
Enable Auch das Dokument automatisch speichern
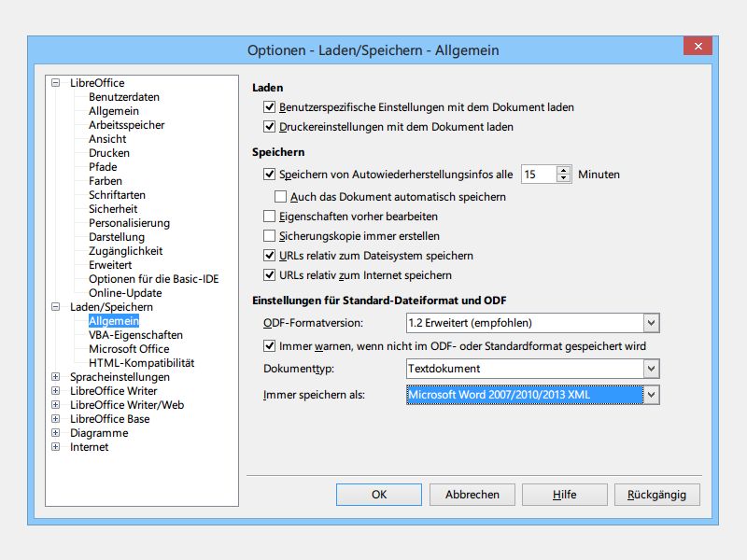[281, 196]
